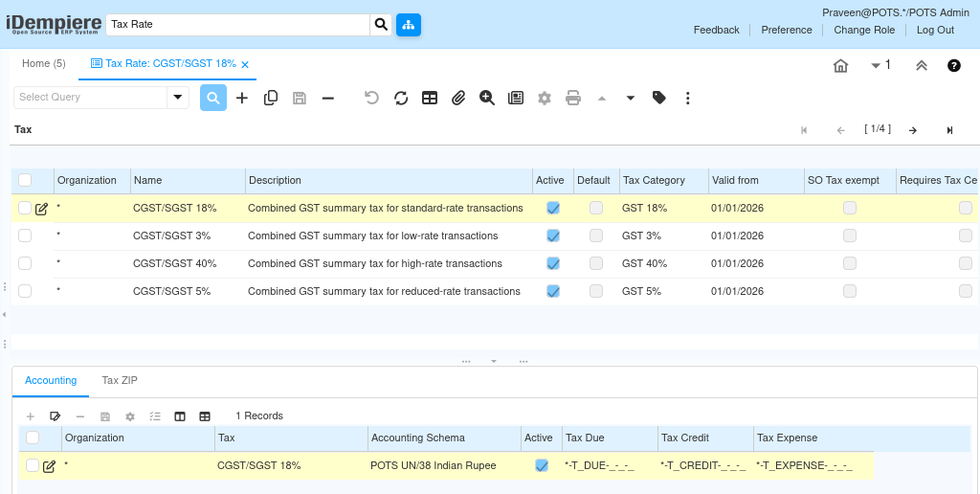Toggle form view in Accounting tab toolbar
This screenshot has height=494, width=980.
pos(180,416)
